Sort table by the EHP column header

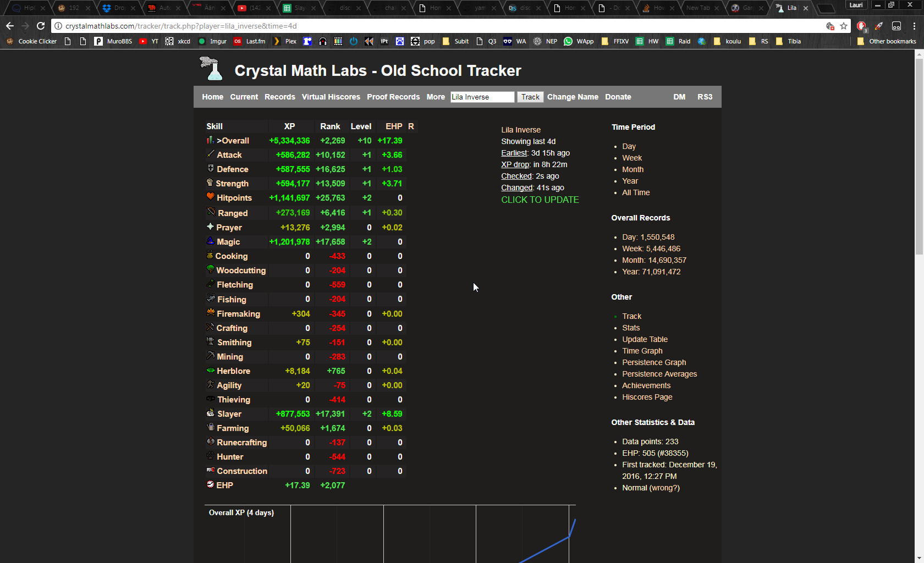pyautogui.click(x=394, y=126)
